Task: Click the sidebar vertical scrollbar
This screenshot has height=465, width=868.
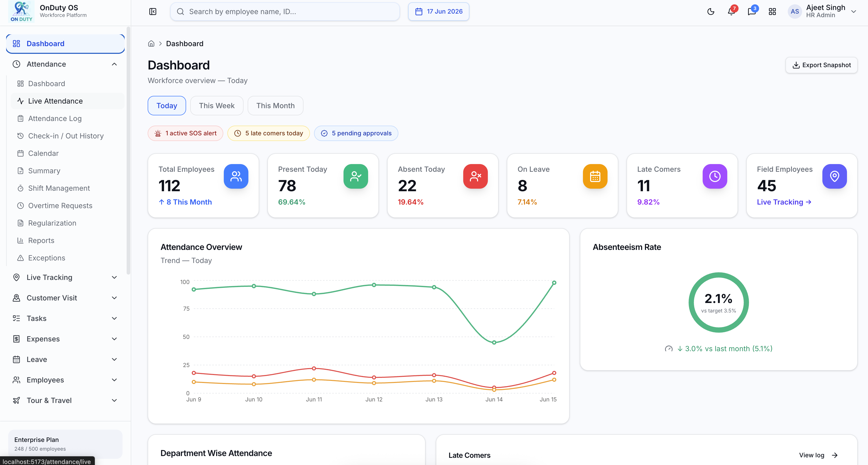Action: 128,151
